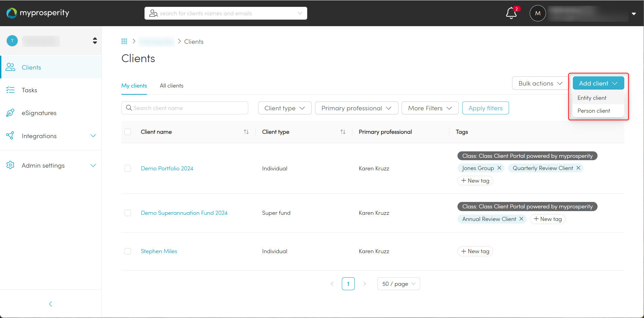
Task: Click the Class tag on Superannuation Fund row
Action: [x=527, y=206]
